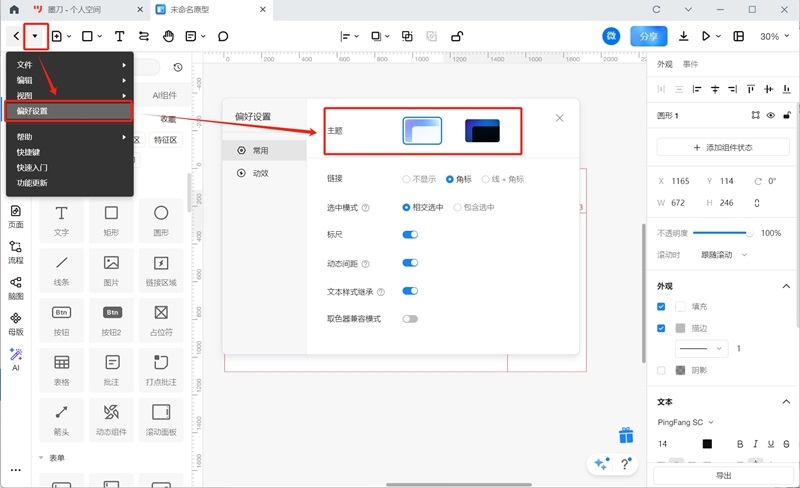Choose the dark theme thumbnail
Screen dimensions: 800x488
tap(482, 131)
